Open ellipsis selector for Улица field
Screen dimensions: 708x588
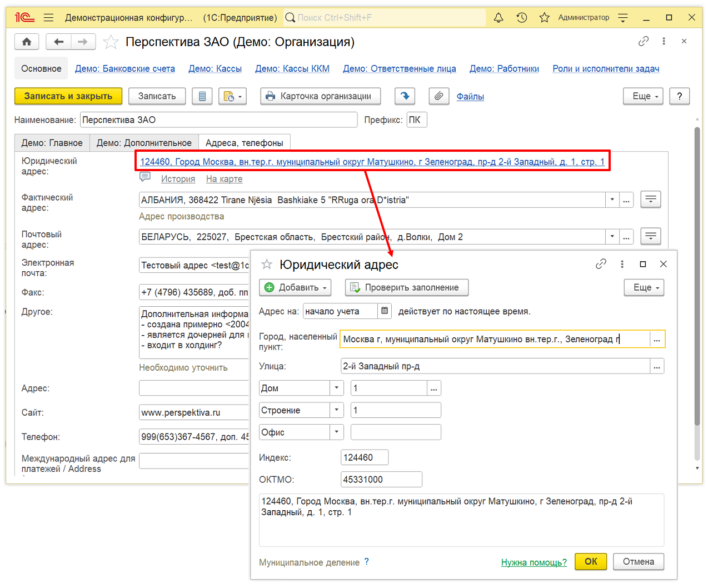coord(657,366)
